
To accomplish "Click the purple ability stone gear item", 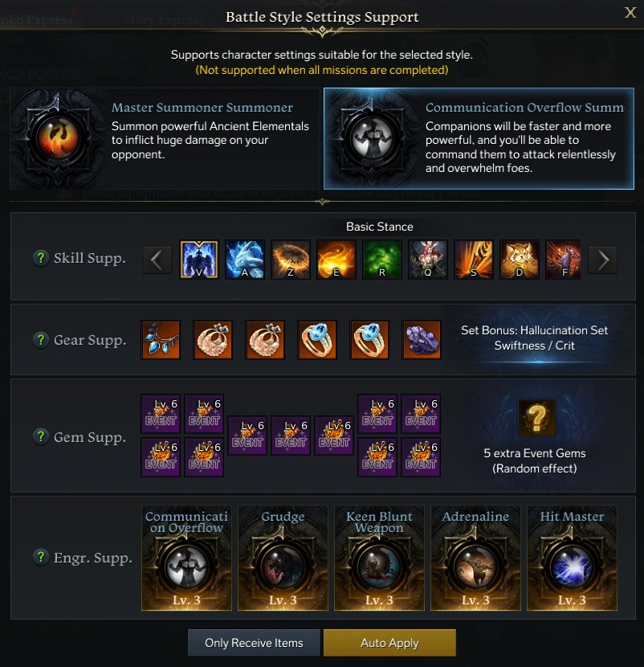I will point(422,339).
